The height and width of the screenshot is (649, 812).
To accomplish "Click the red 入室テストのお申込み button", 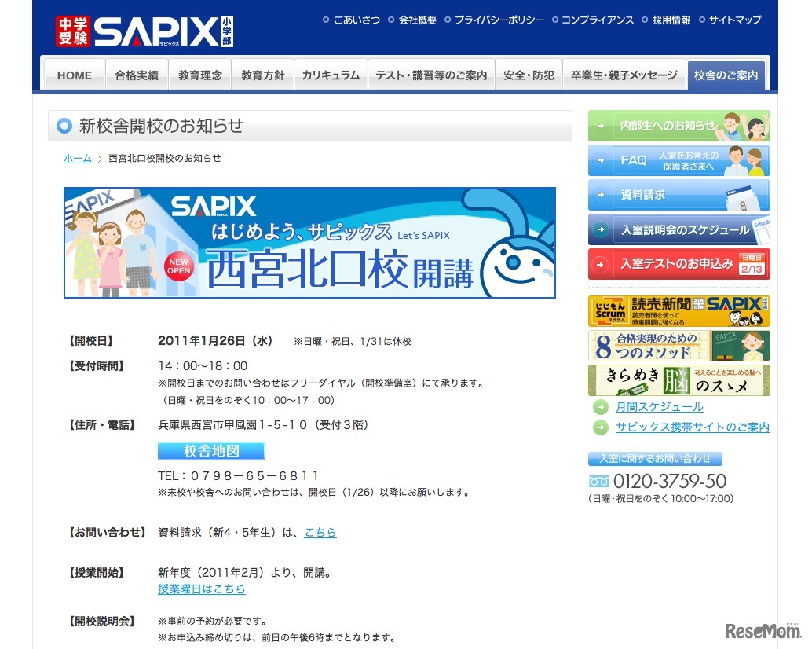I will 679,264.
